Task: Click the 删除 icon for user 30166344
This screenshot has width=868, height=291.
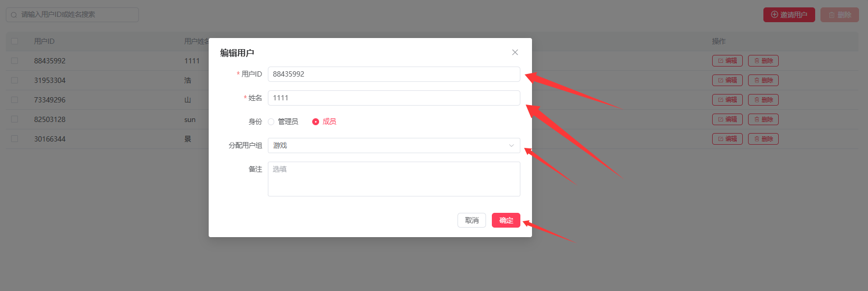Action: tap(763, 139)
